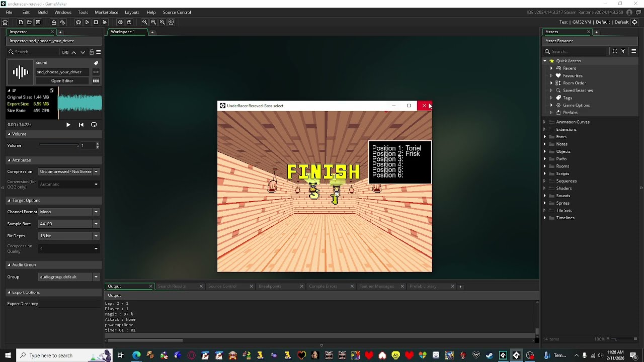Open the mixer icon next to Open Editor
The image size is (644, 362).
click(96, 81)
